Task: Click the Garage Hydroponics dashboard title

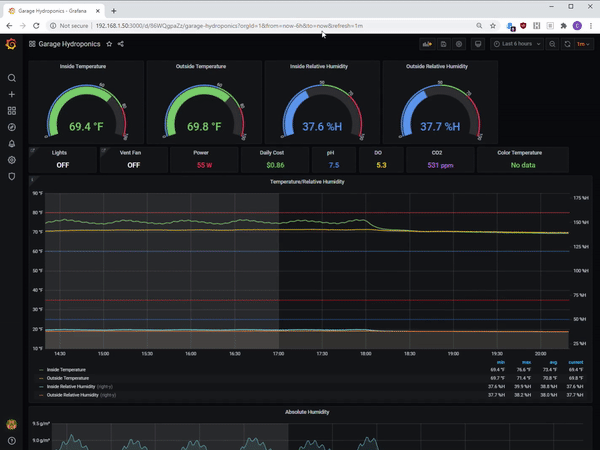Action: (x=69, y=44)
